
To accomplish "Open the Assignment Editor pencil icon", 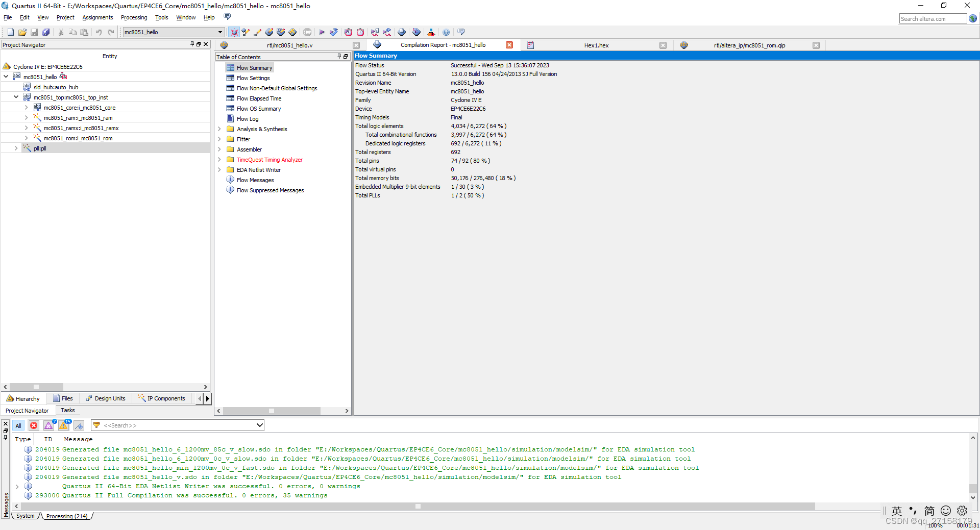I will (x=258, y=32).
